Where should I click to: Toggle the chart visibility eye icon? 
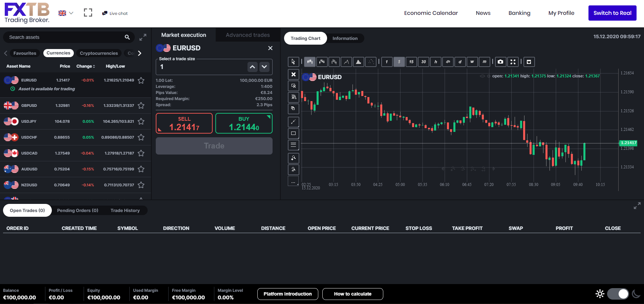[482, 76]
